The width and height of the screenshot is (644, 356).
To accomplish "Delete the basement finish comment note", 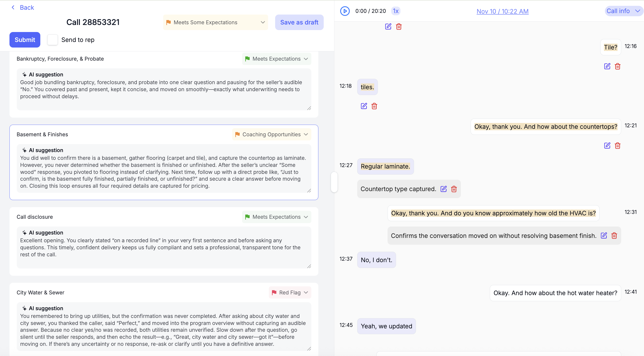I will click(x=614, y=235).
